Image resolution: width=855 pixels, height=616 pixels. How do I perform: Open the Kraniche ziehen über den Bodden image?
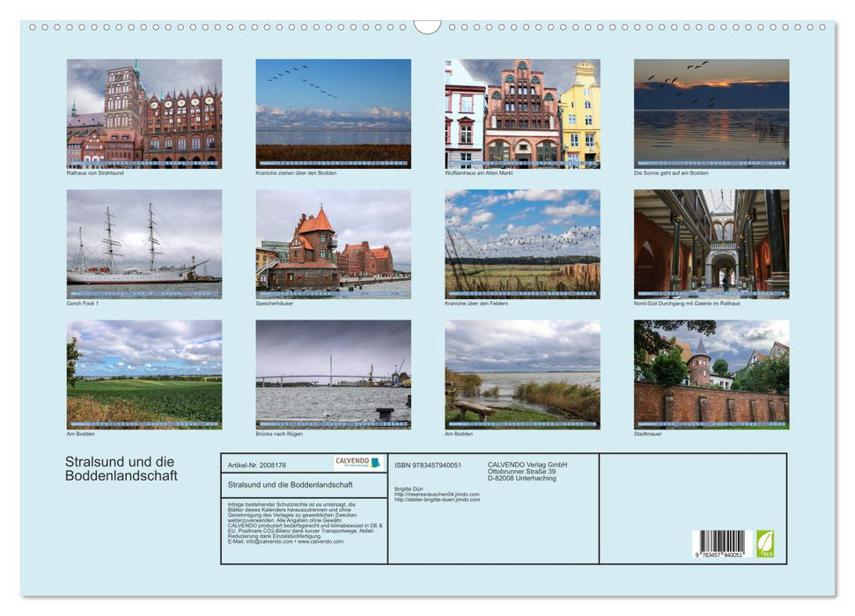(333, 114)
